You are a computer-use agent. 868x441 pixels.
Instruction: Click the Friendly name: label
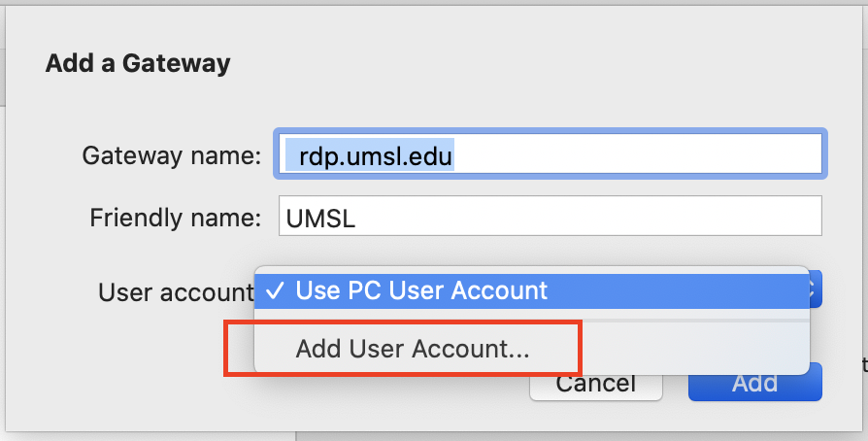[176, 218]
